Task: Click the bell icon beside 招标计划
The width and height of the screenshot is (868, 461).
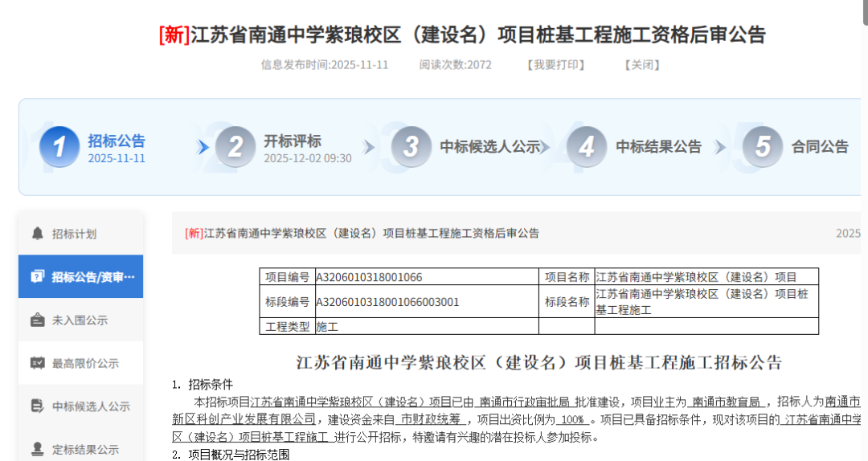Action: pyautogui.click(x=37, y=234)
